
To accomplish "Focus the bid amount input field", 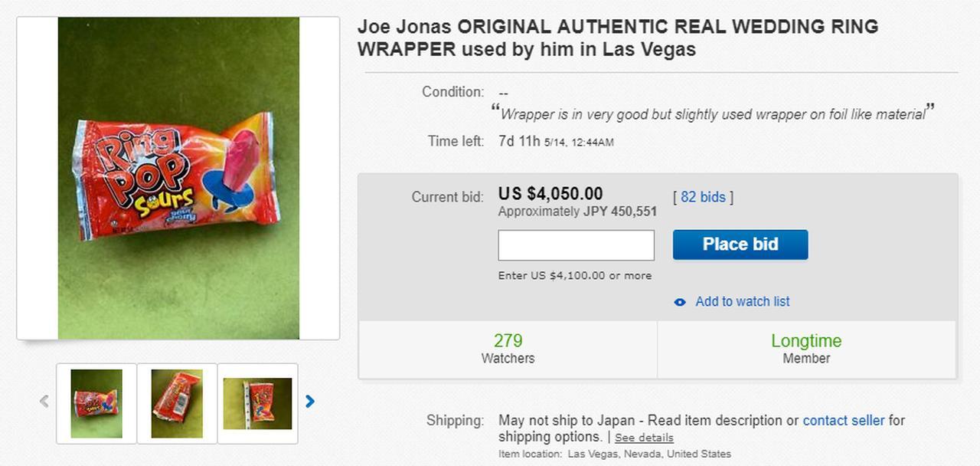I will [x=576, y=245].
